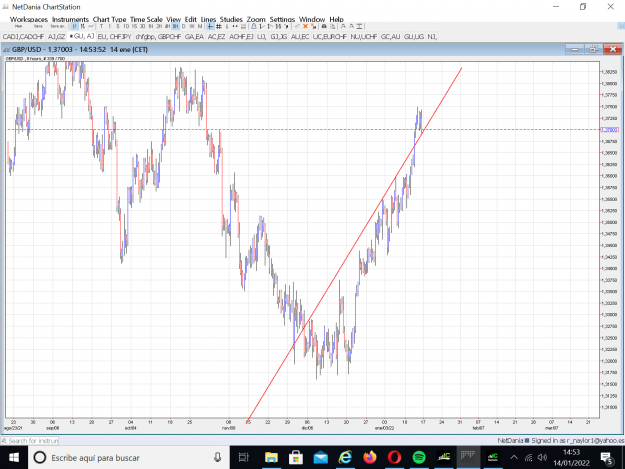The image size is (625, 469).
Task: Restore the GBP/USD chart window
Action: [594, 49]
